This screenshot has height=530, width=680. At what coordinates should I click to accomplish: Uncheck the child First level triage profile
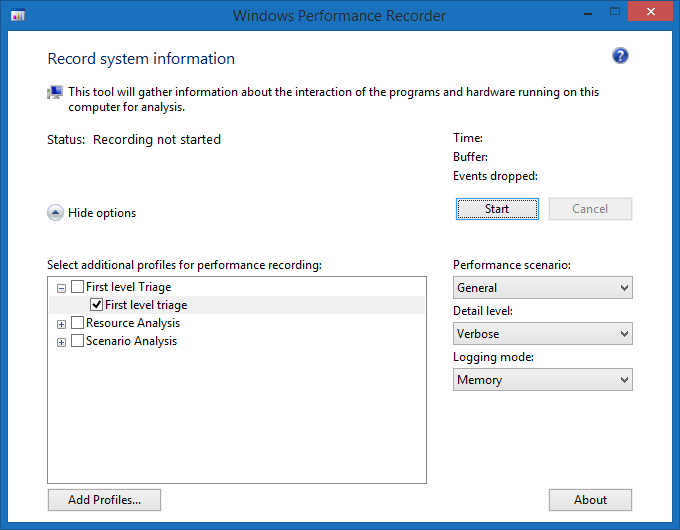(97, 305)
